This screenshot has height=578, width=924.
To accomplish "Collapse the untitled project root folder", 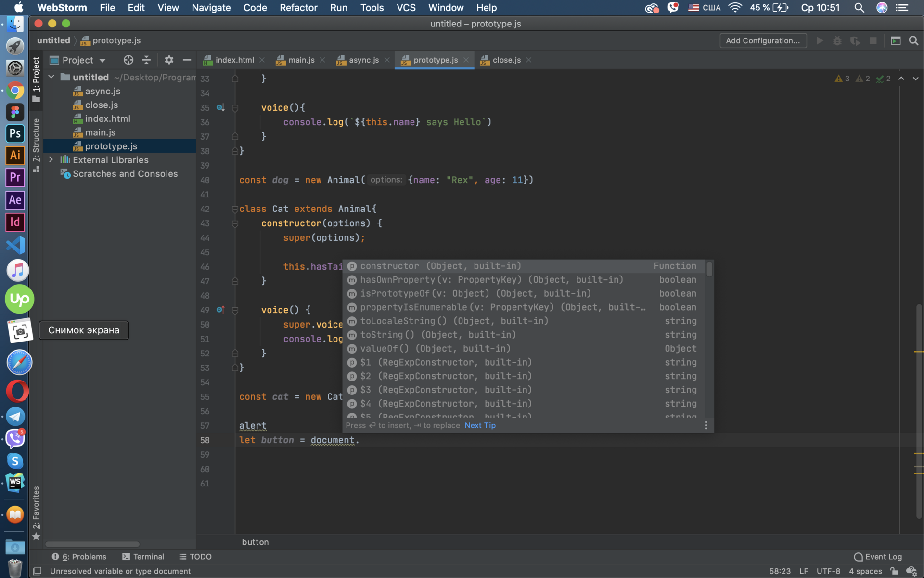I will (x=51, y=77).
